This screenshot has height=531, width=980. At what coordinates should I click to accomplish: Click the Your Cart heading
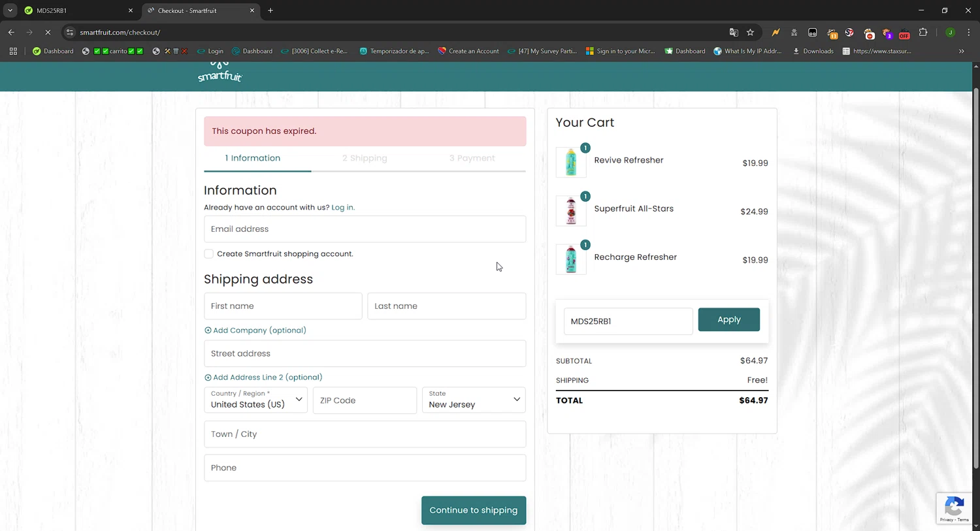[x=585, y=123]
